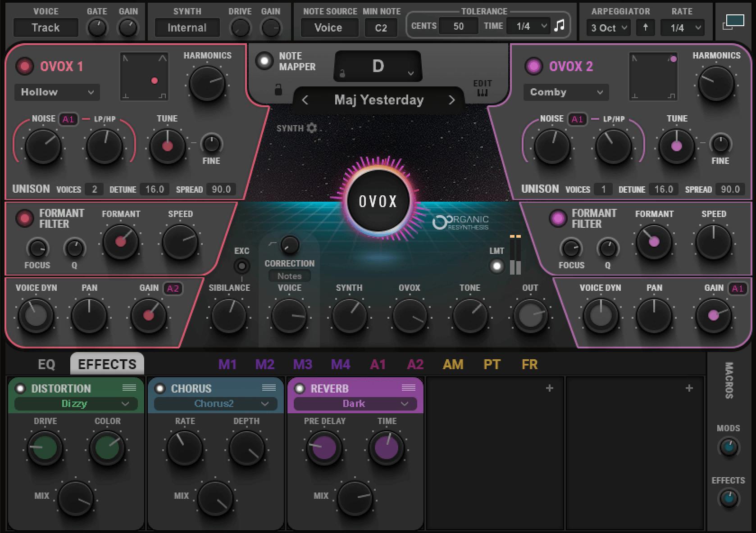Toggle the musical note time-sync icon
This screenshot has height=533, width=756.
pyautogui.click(x=559, y=26)
